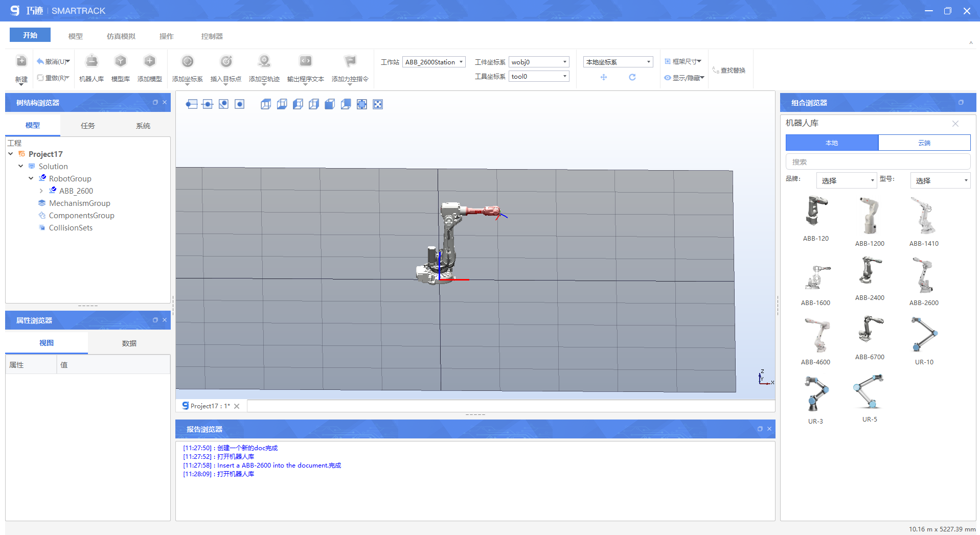Close the Project17 : 1* document tab
The image size is (980, 535).
point(237,406)
